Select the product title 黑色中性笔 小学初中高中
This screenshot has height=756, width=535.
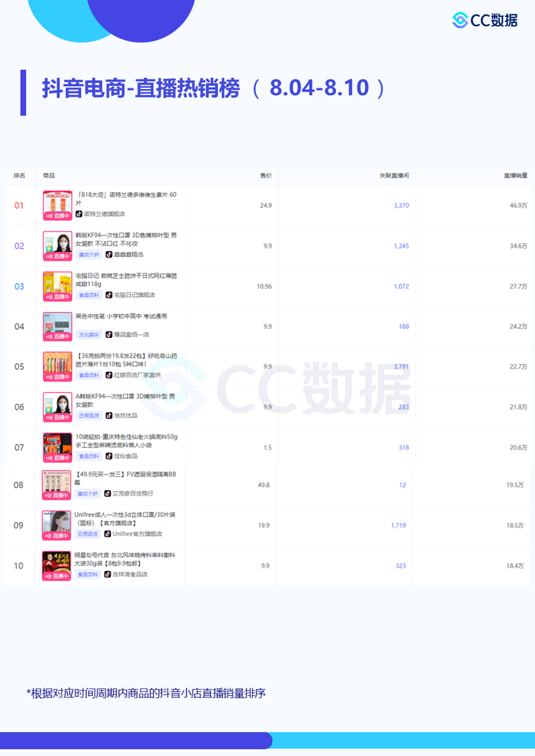click(121, 316)
